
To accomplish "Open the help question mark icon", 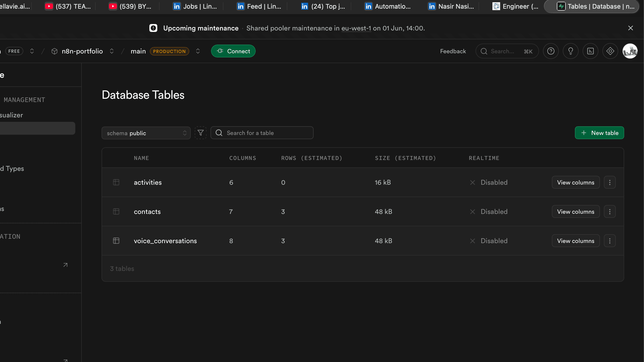I will (x=551, y=51).
